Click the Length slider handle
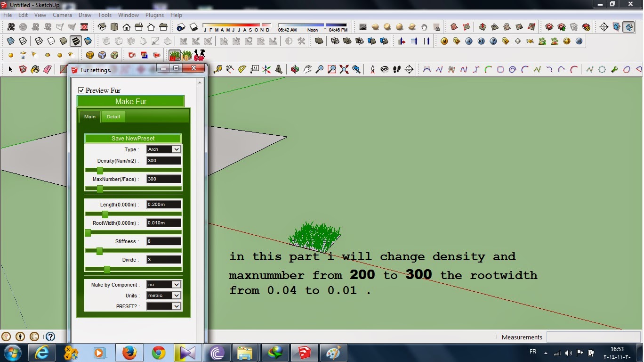The image size is (644, 362). click(105, 214)
